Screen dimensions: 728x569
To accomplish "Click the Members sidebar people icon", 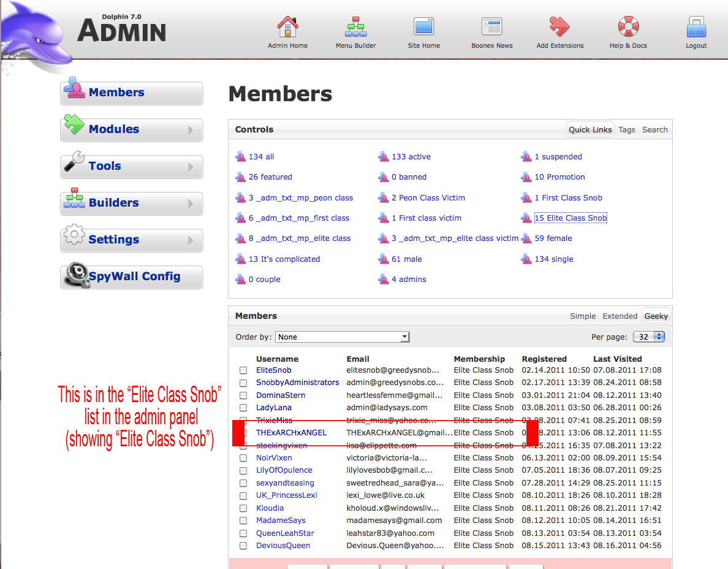I will pyautogui.click(x=74, y=88).
